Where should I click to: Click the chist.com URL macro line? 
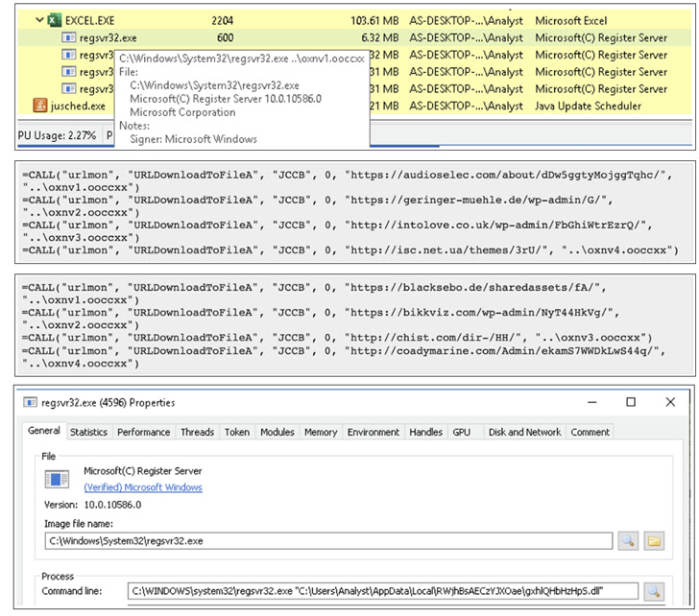(x=337, y=338)
